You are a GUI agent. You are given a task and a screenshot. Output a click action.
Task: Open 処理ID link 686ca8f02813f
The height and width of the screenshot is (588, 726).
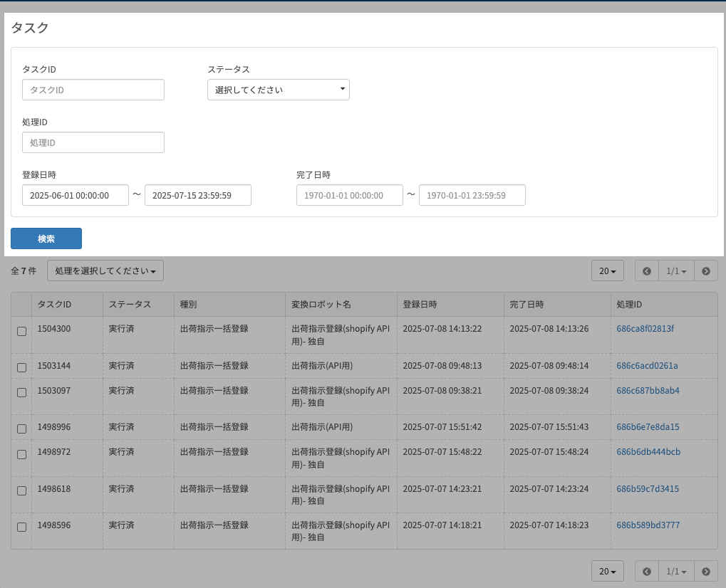(x=645, y=329)
